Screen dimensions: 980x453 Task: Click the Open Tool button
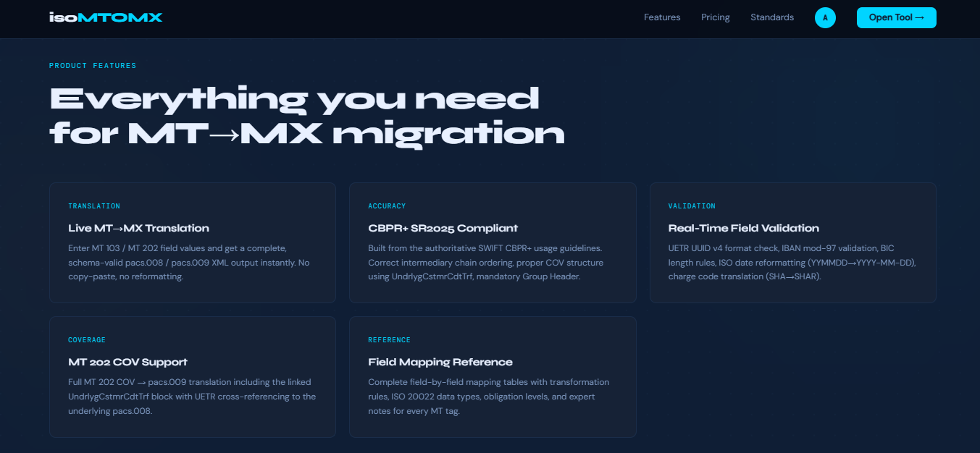click(896, 17)
